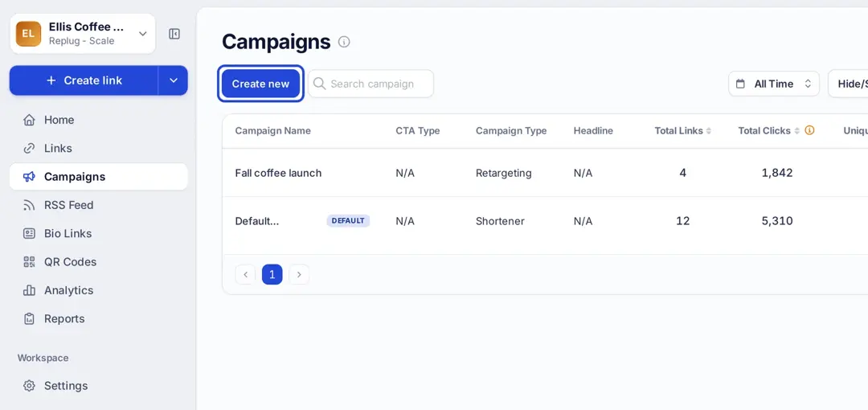Open Links in the sidebar
The height and width of the screenshot is (410, 868).
[99, 149]
